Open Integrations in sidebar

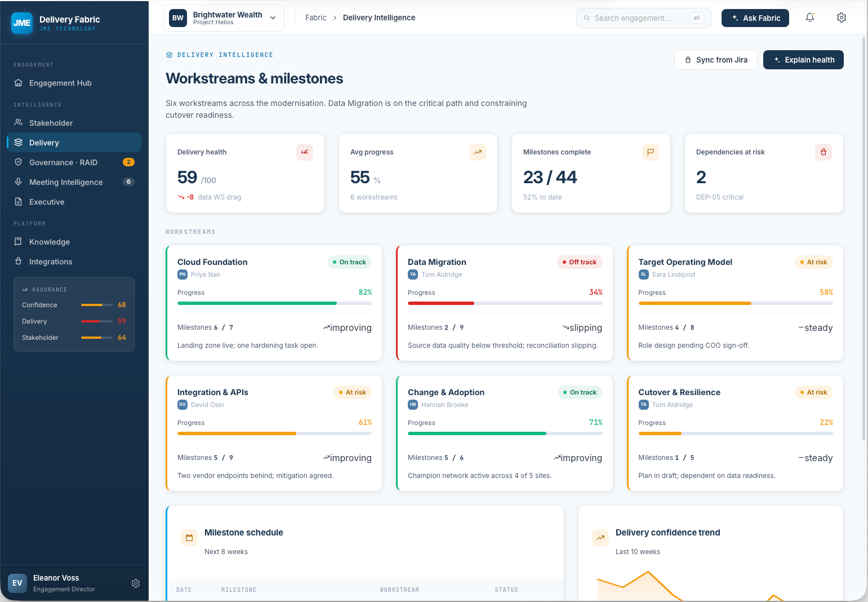click(x=74, y=262)
